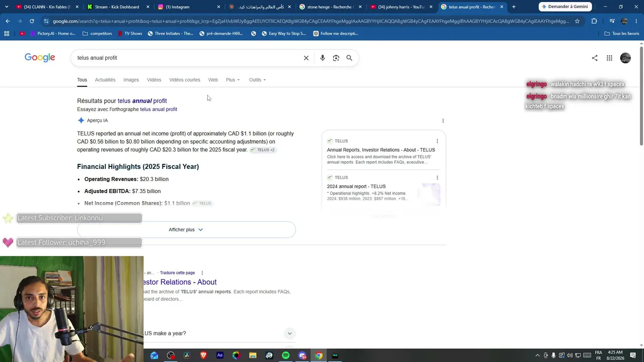
Task: Click the Traduire cette page link
Action: pyautogui.click(x=177, y=273)
